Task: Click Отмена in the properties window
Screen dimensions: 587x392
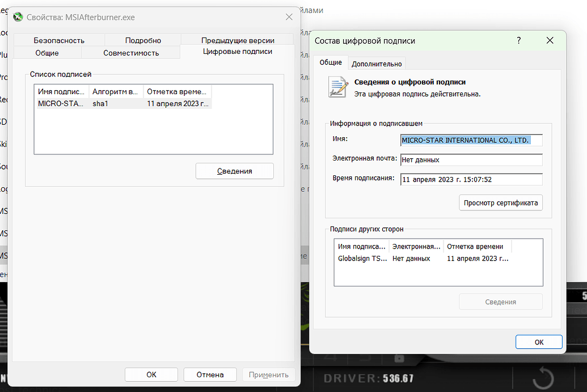Action: coord(210,374)
